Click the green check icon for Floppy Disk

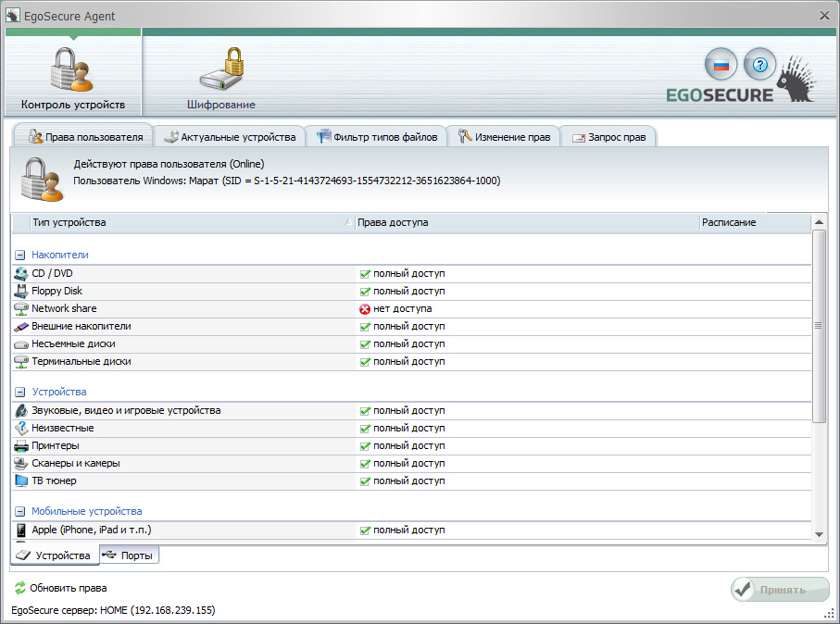click(x=365, y=292)
